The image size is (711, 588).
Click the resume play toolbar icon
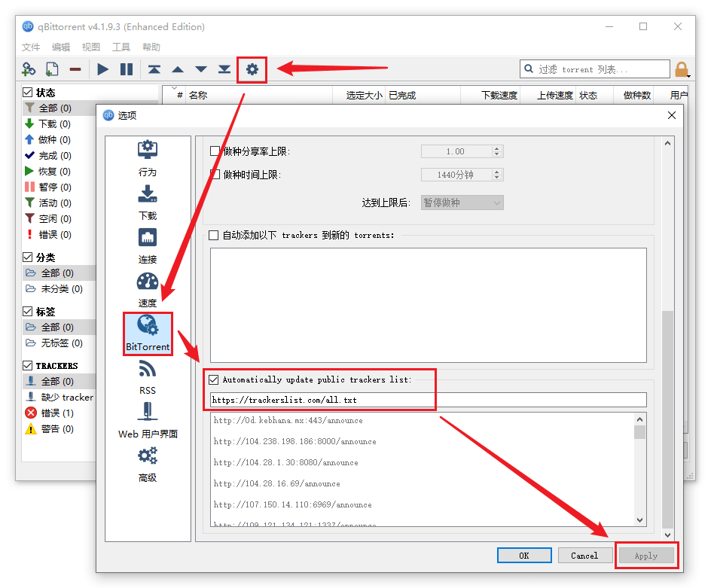tap(102, 70)
